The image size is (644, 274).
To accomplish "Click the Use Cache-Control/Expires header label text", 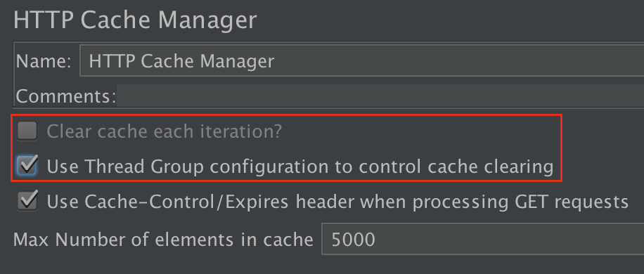I will coord(337,202).
